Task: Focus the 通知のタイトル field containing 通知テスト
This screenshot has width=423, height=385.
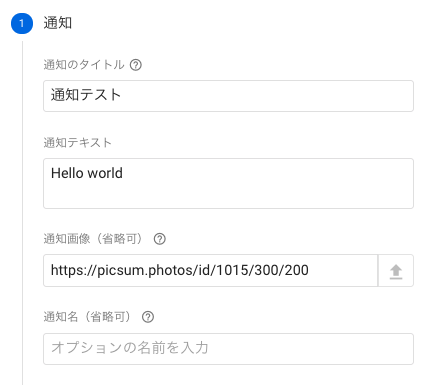Action: pyautogui.click(x=228, y=96)
